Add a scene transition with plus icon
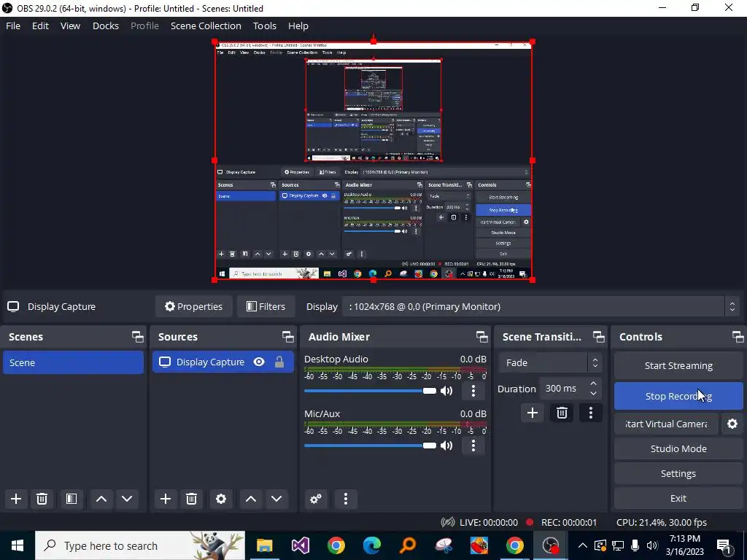Image resolution: width=747 pixels, height=560 pixels. [x=532, y=413]
